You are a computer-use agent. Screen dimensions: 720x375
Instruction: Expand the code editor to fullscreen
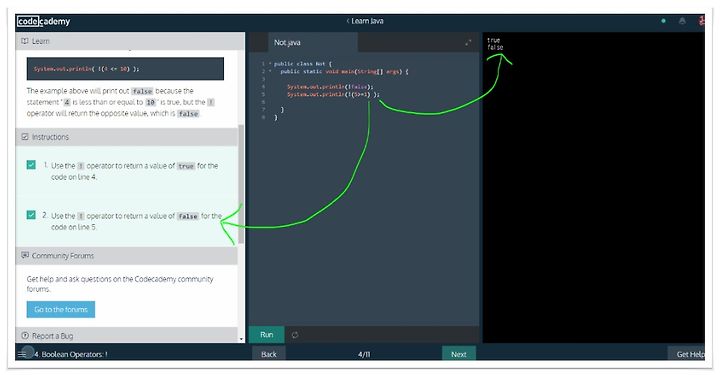pos(468,43)
